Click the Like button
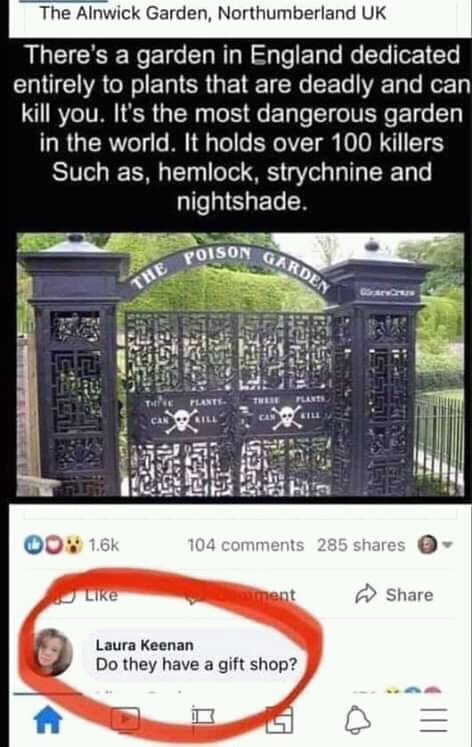The width and height of the screenshot is (472, 747). pos(89,594)
